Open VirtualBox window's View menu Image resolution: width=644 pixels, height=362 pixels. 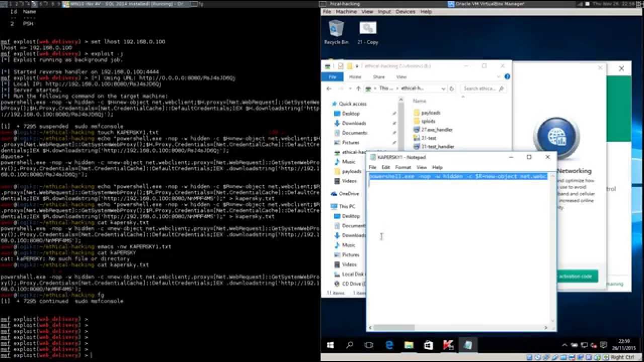click(367, 12)
